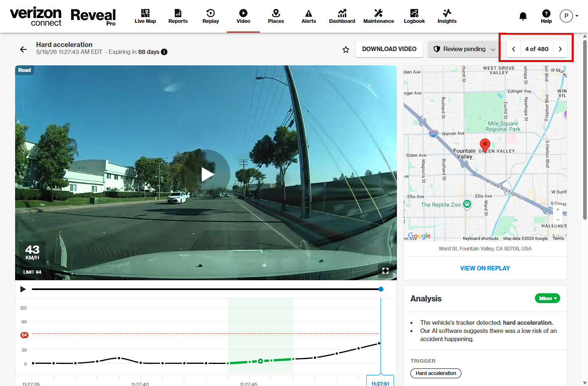
Task: Click the play button below the video
Action: click(23, 289)
